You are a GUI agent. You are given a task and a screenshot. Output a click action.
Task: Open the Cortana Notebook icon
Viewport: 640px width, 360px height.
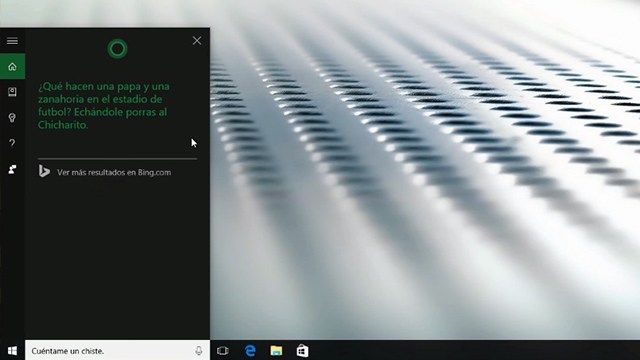[12, 92]
